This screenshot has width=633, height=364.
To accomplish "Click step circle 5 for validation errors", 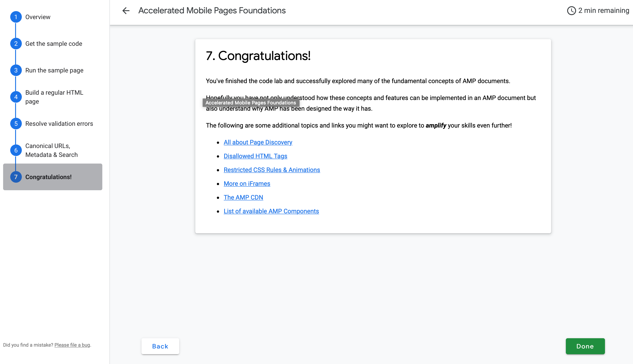I will (x=16, y=123).
